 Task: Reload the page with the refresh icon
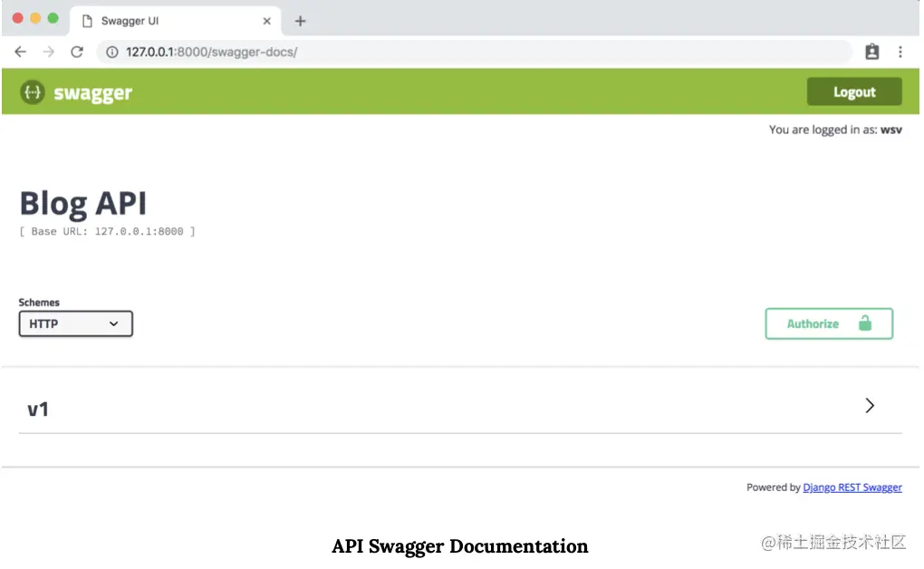click(77, 52)
